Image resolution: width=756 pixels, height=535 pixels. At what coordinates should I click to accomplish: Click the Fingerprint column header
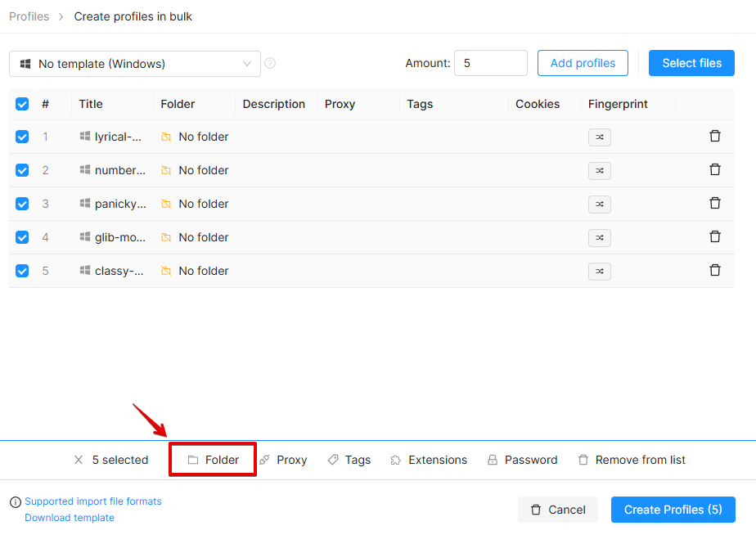click(618, 104)
